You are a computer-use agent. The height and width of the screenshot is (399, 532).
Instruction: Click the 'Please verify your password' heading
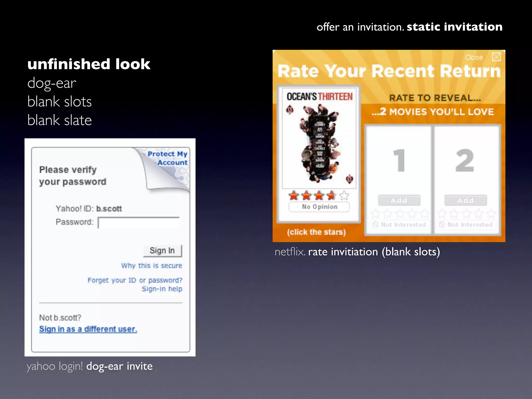[x=73, y=176]
